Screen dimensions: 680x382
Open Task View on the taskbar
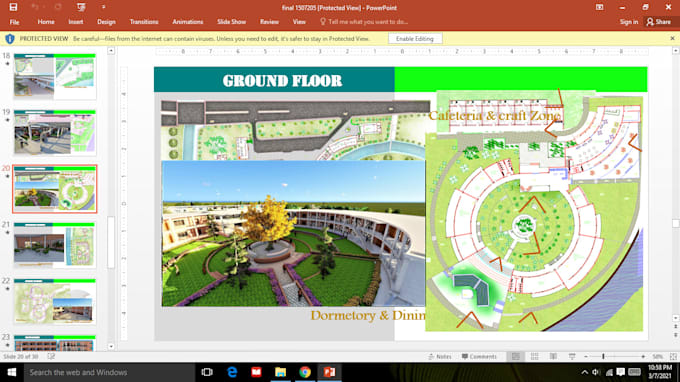207,372
